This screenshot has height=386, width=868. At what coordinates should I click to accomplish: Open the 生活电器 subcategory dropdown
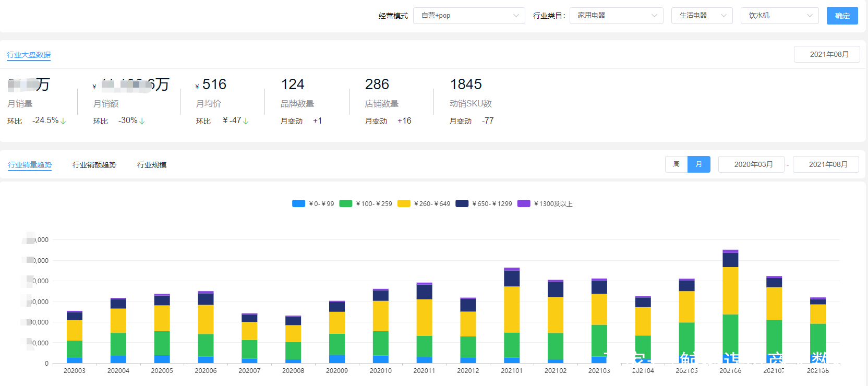click(702, 16)
